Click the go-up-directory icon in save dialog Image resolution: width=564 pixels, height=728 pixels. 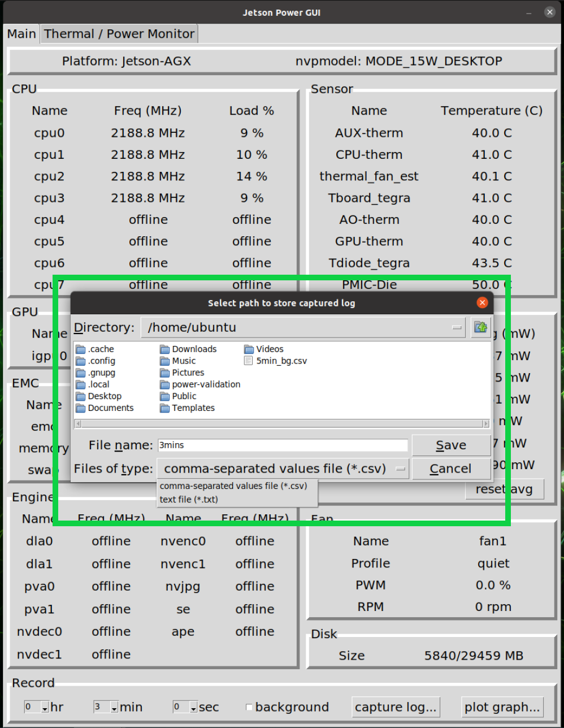click(x=481, y=327)
